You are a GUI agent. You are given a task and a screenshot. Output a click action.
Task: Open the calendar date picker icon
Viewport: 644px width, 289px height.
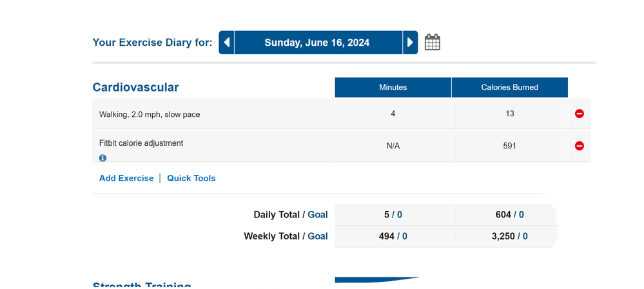coord(432,43)
